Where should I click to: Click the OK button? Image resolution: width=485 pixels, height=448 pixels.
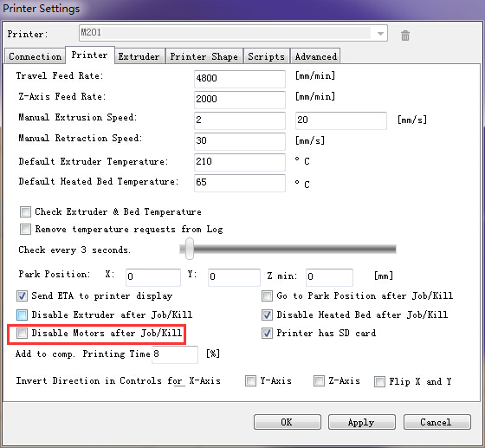coord(288,422)
